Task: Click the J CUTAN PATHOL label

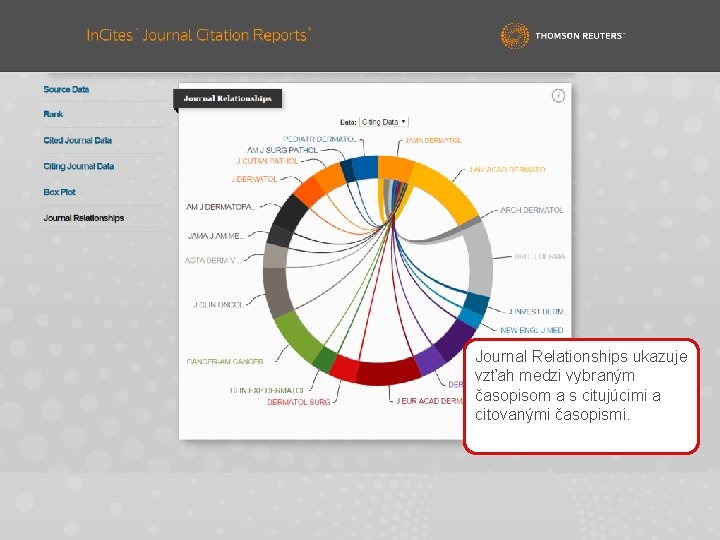Action: [267, 161]
